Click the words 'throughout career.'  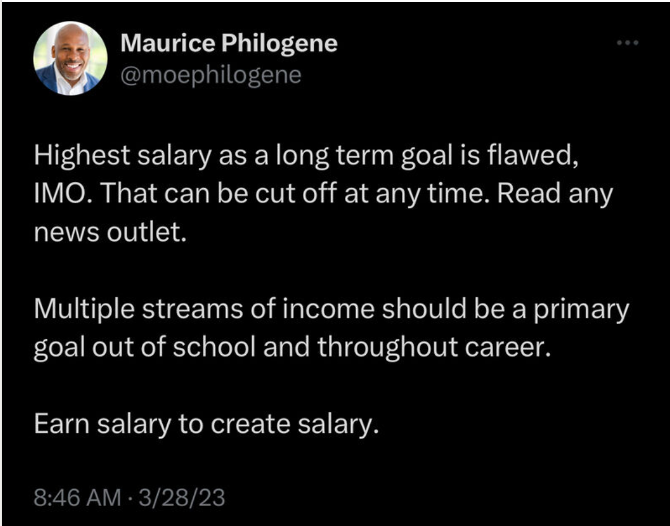point(435,347)
